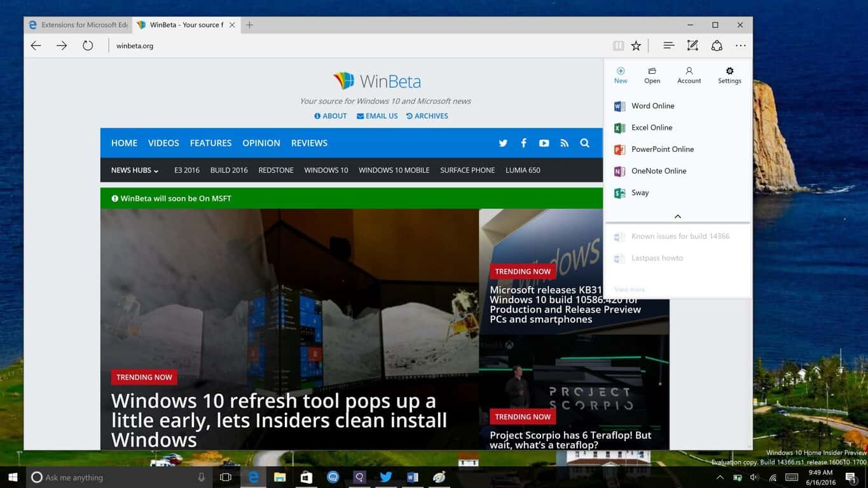868x488 pixels.
Task: Open the Edge Hub panel
Action: click(x=668, y=46)
